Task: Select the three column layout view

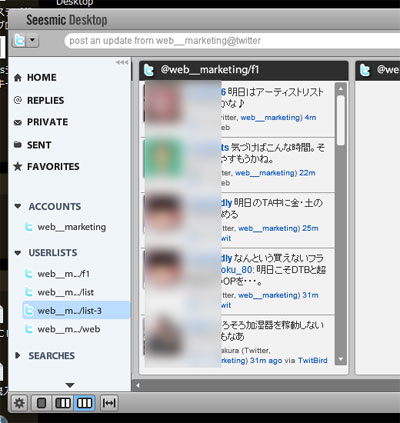Action: pyautogui.click(x=84, y=403)
